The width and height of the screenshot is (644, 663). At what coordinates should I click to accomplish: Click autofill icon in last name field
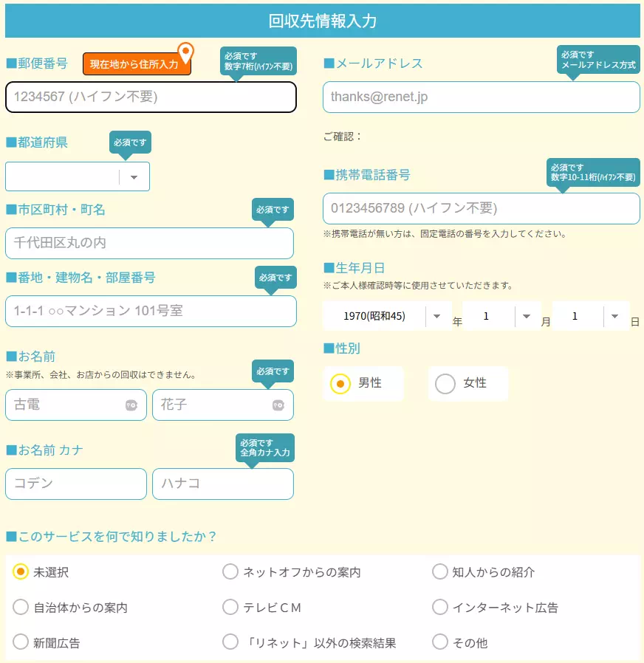click(131, 405)
